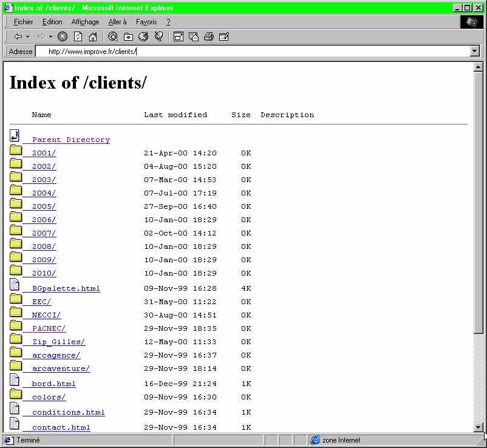The image size is (487, 448).
Task: Click the Internet zone globe icon
Action: pyautogui.click(x=315, y=440)
